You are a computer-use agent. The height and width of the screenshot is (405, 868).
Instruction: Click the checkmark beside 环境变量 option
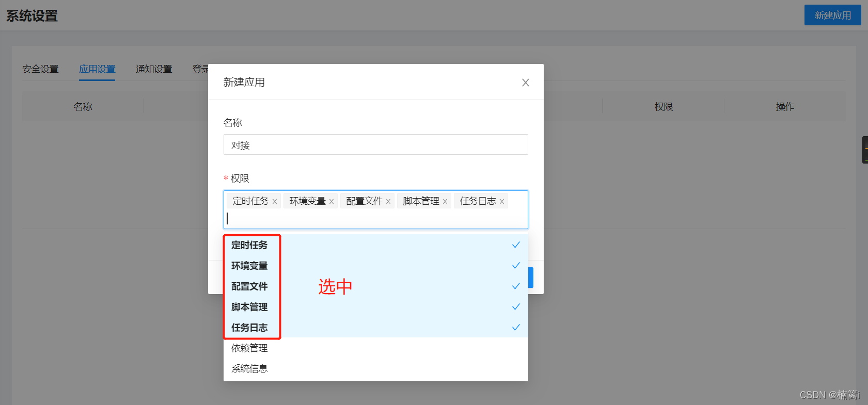click(x=515, y=266)
